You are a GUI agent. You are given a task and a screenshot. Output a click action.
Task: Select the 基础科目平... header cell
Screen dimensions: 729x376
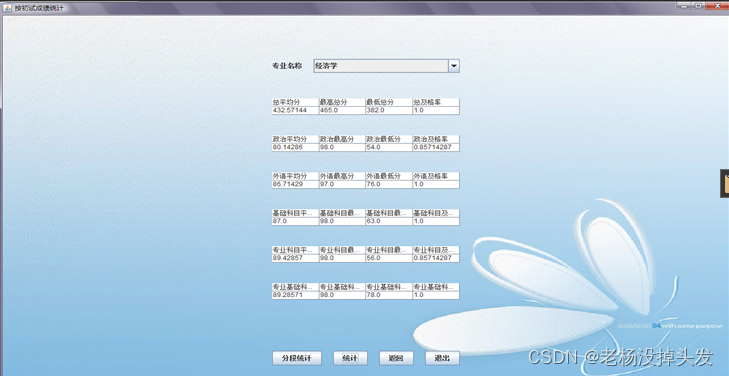click(x=295, y=213)
